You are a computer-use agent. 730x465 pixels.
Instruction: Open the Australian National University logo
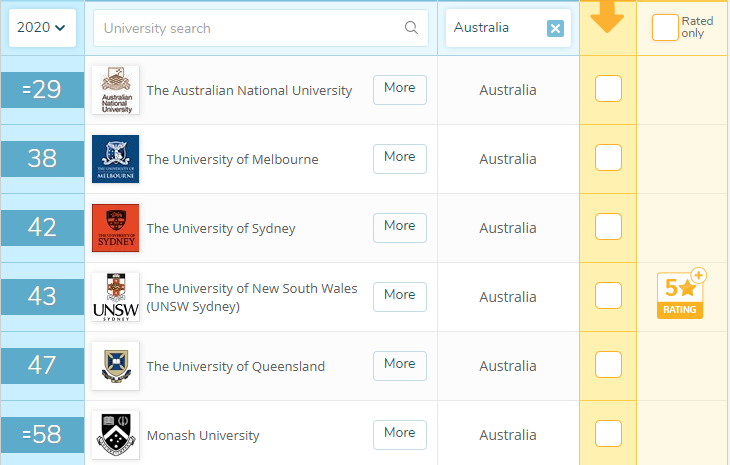(x=115, y=90)
